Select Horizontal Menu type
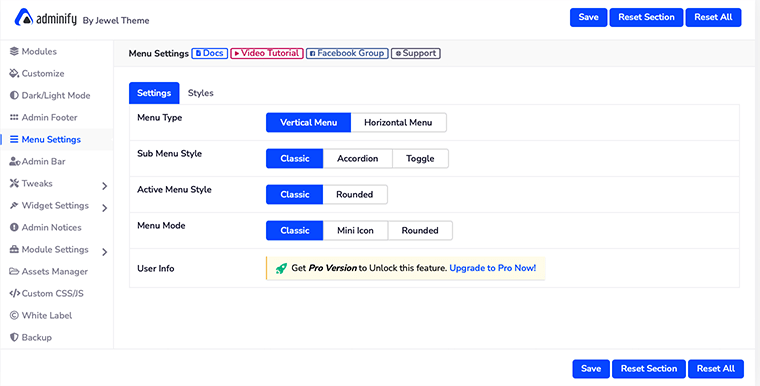 click(398, 123)
